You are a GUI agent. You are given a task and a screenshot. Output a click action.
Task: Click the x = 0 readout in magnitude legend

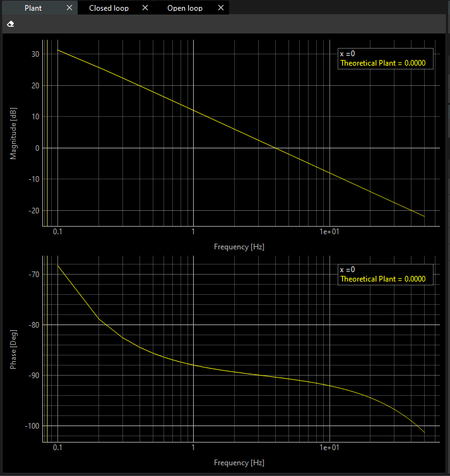click(347, 54)
